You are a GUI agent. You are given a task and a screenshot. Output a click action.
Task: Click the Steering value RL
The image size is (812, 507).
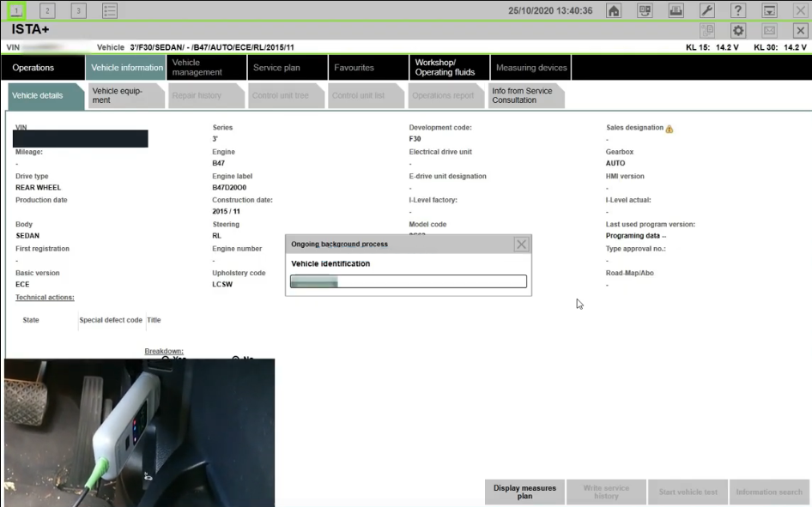(x=216, y=236)
